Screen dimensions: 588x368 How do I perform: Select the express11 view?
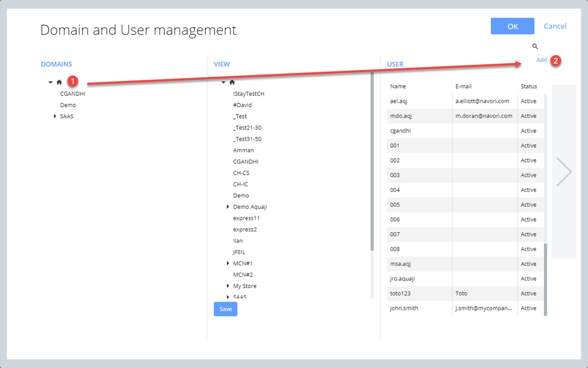tap(246, 218)
